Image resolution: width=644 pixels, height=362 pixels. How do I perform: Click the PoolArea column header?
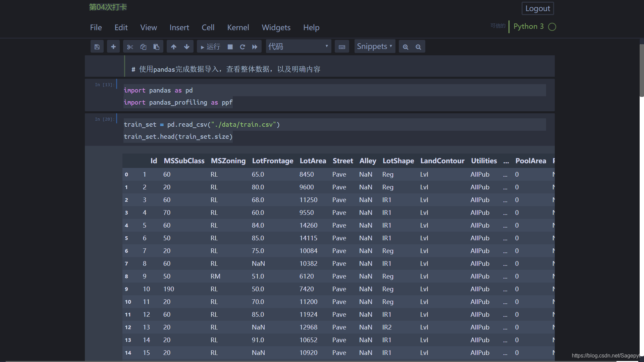pos(531,161)
